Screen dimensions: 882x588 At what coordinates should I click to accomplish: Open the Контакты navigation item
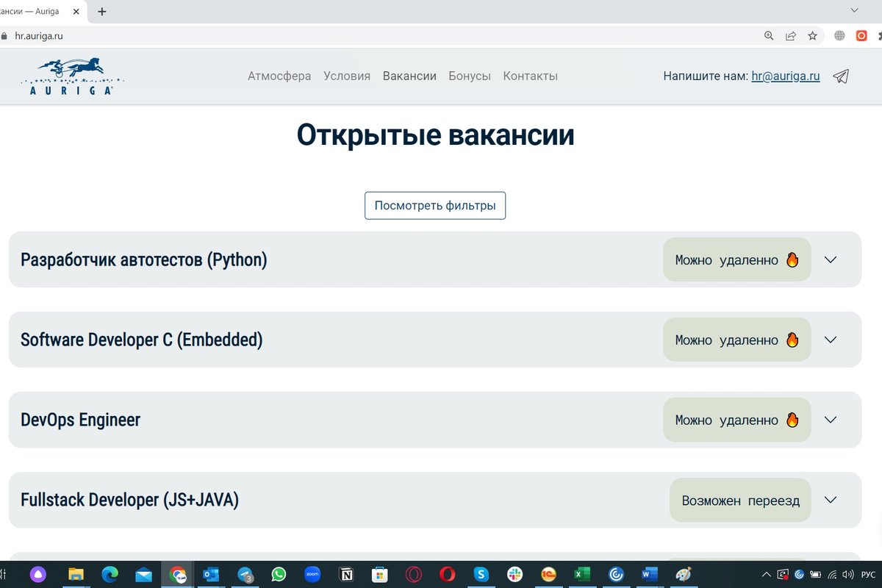[530, 76]
